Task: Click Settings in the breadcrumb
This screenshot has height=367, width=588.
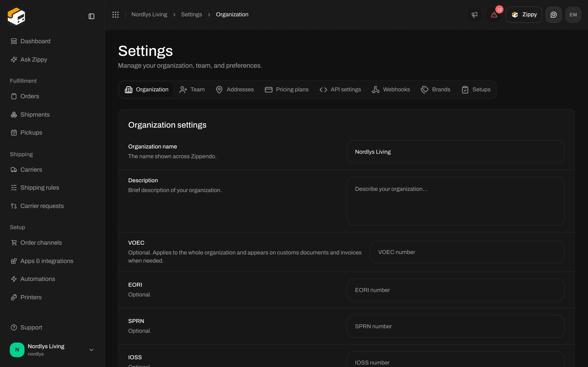Action: click(192, 14)
